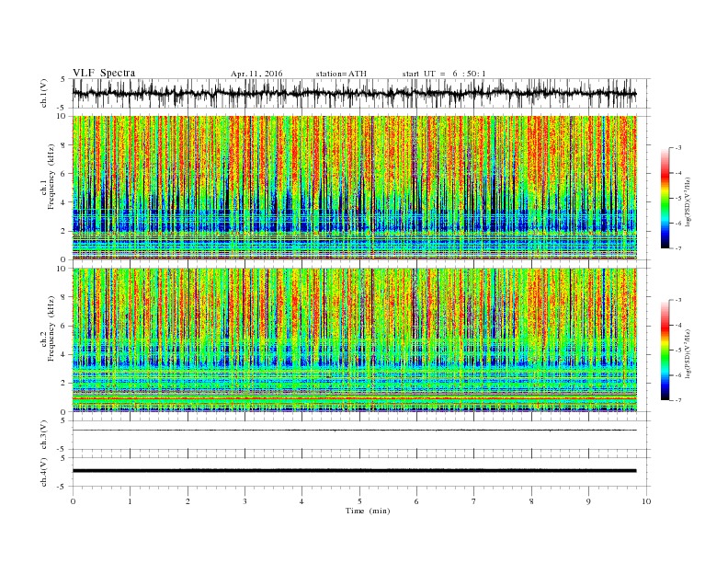This screenshot has width=728, height=563.
Task: Click the time axis tick label "7"
Action: coord(474,501)
